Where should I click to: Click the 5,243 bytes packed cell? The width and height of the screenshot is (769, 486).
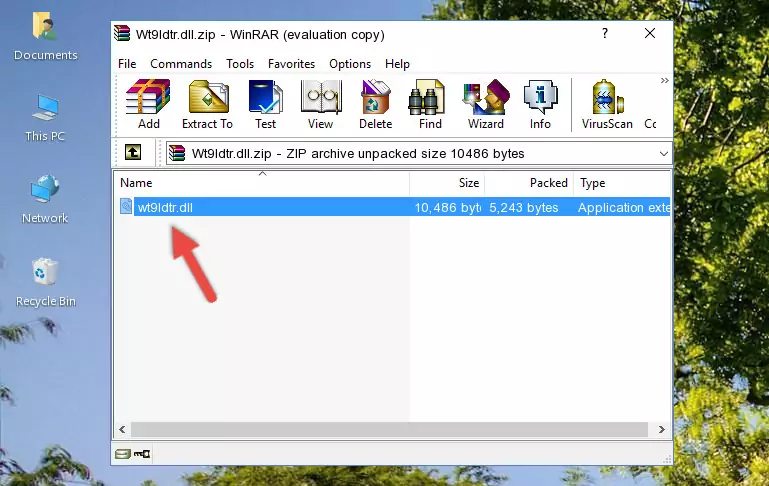pyautogui.click(x=523, y=207)
